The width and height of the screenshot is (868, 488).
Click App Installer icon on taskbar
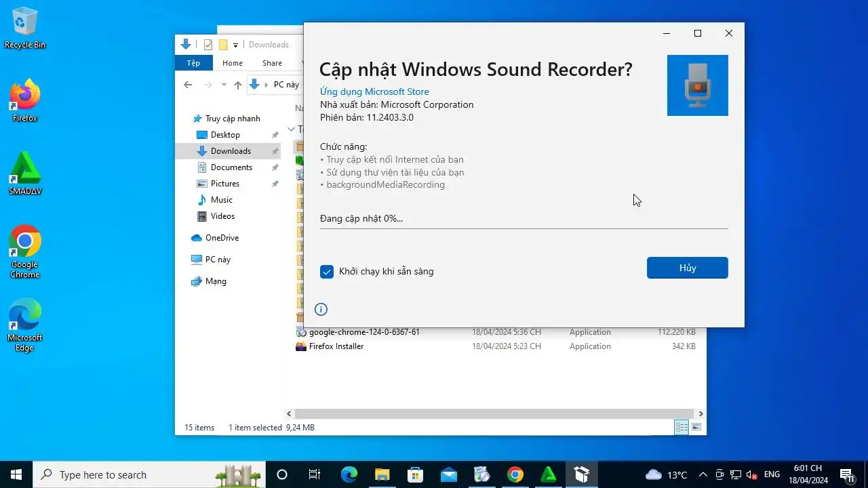coord(581,474)
